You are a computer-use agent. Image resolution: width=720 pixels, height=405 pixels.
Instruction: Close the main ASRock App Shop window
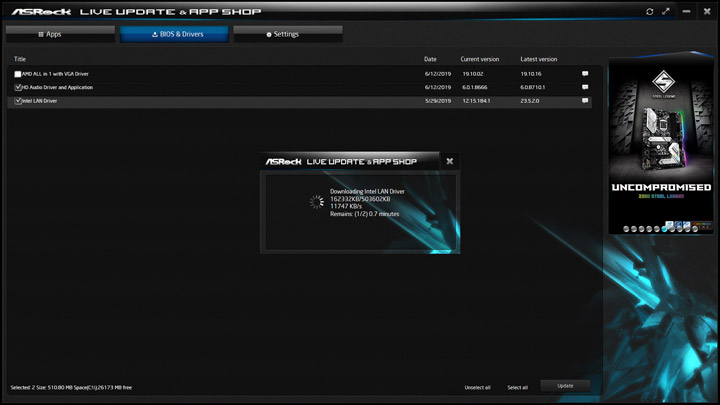tap(707, 11)
